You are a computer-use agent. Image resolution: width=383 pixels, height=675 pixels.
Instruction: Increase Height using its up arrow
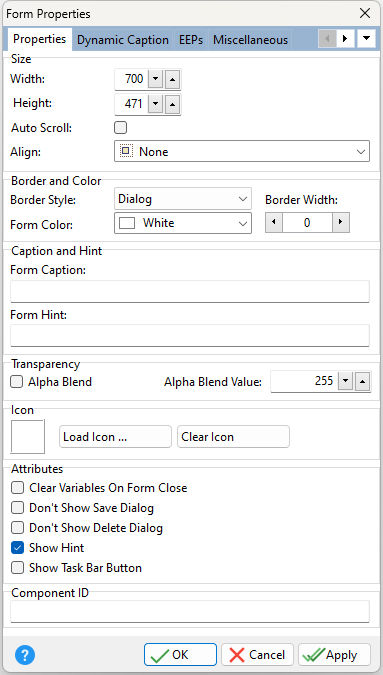(172, 105)
